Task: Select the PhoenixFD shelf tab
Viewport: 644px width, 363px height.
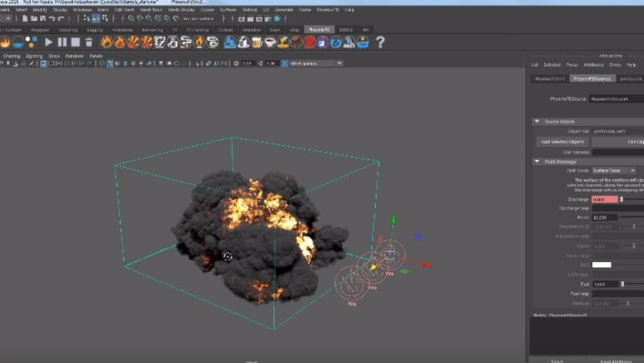Action: coord(319,30)
